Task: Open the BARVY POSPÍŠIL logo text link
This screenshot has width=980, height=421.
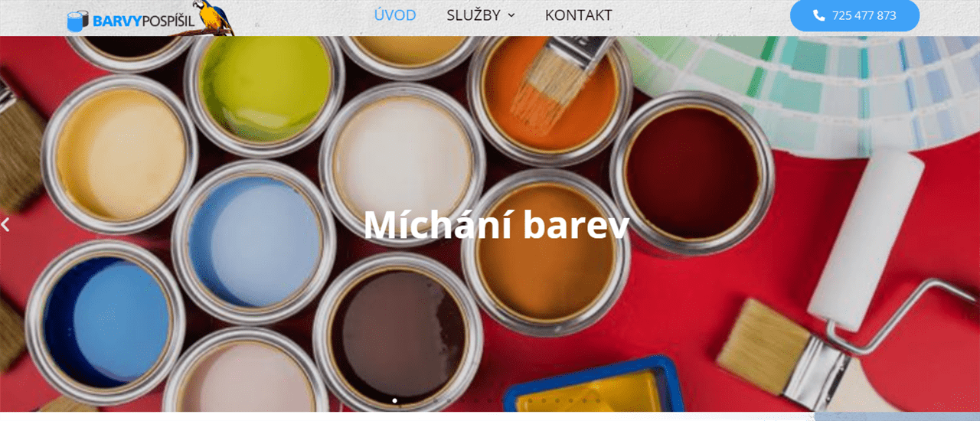Action: [143, 21]
